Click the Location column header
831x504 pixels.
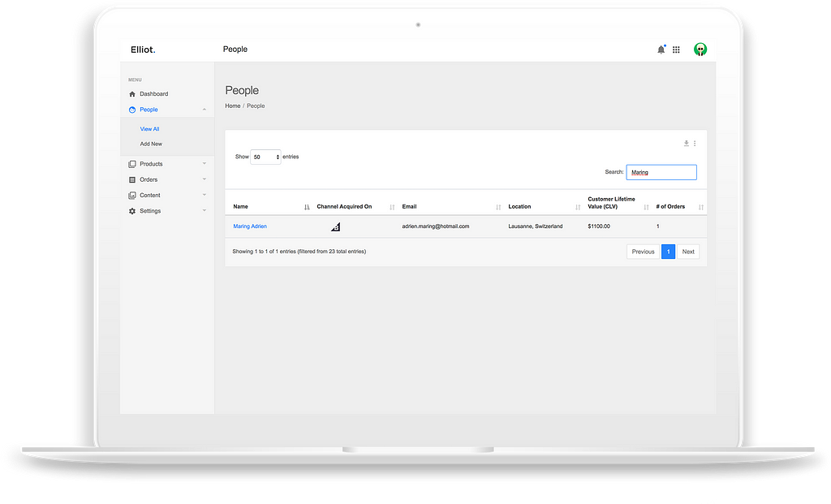[x=519, y=207]
